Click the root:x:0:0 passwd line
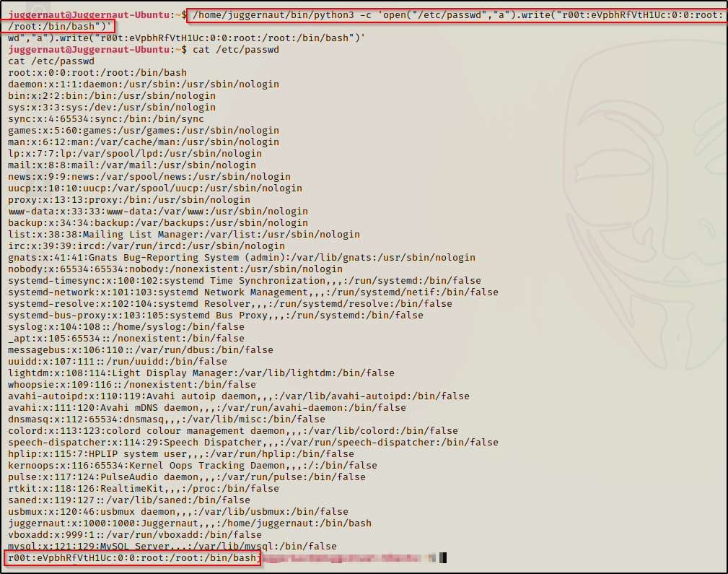The image size is (728, 574). click(x=97, y=72)
